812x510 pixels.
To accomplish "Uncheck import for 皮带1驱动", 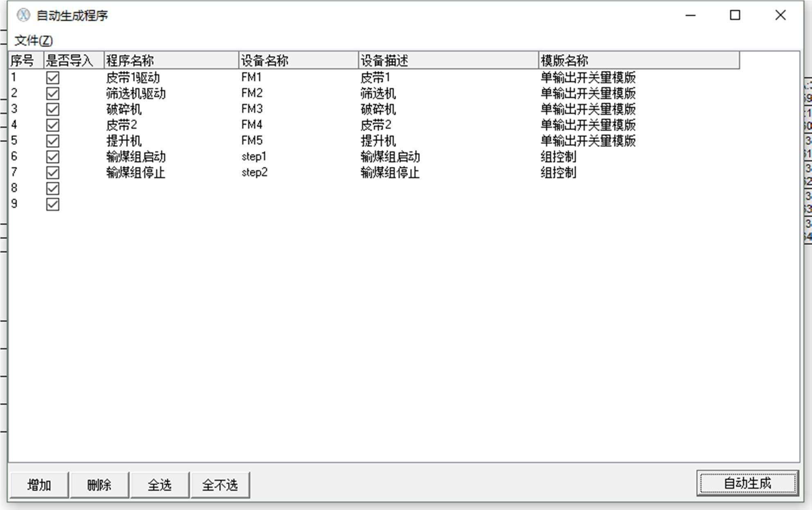I will point(53,77).
